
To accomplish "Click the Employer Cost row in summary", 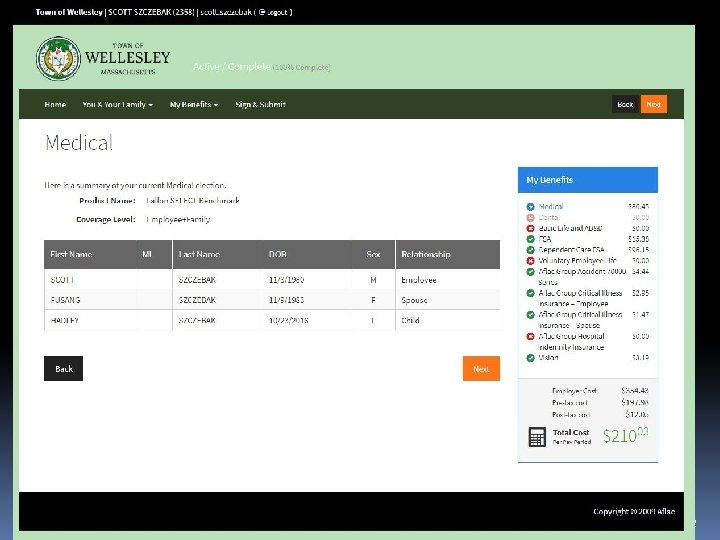I will point(600,391).
